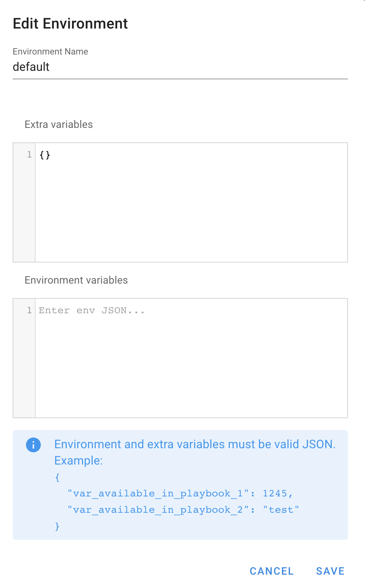Click the Edit Environment dialog title
The image size is (365, 588).
70,24
